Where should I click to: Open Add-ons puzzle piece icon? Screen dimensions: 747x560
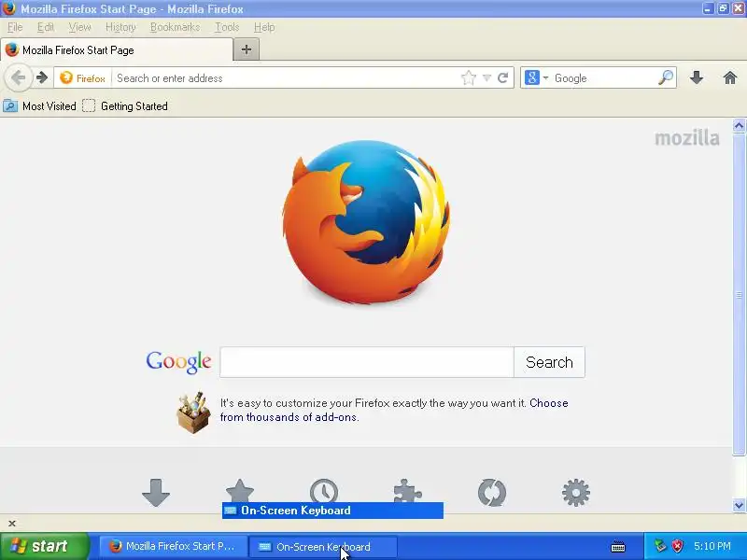[408, 491]
